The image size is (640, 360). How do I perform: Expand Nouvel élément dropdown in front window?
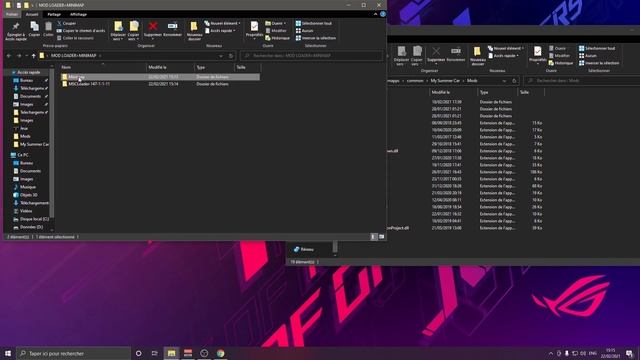click(x=222, y=23)
